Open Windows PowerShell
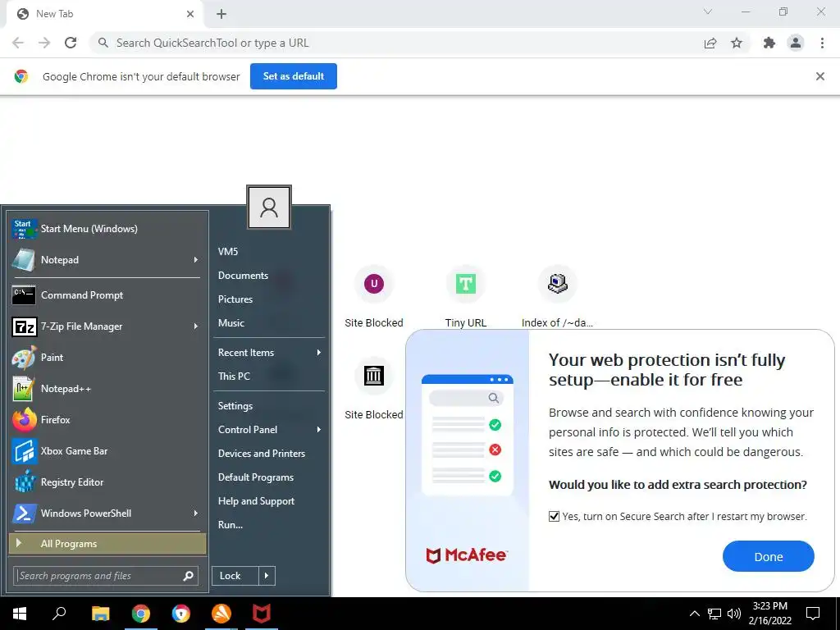Viewport: 840px width, 630px height. pyautogui.click(x=106, y=514)
